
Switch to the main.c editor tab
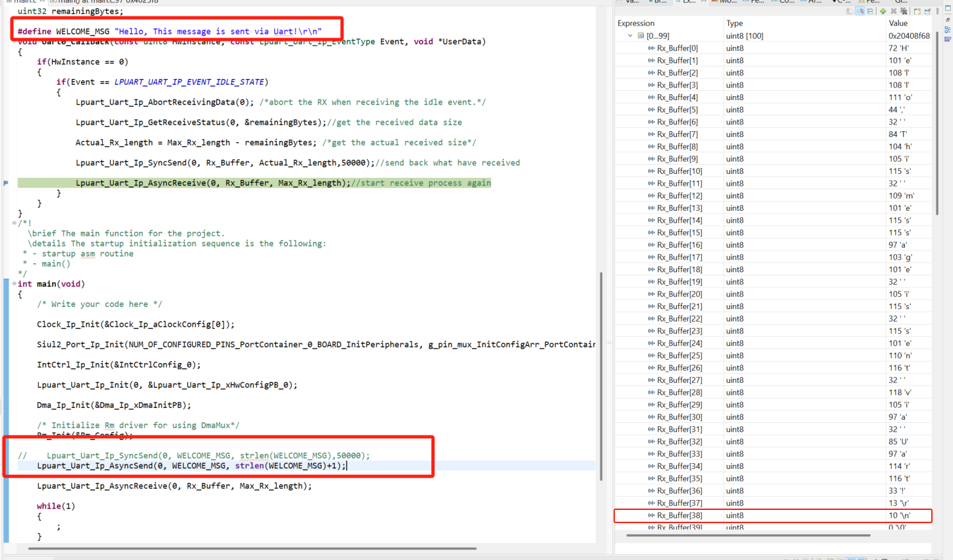click(x=24, y=2)
